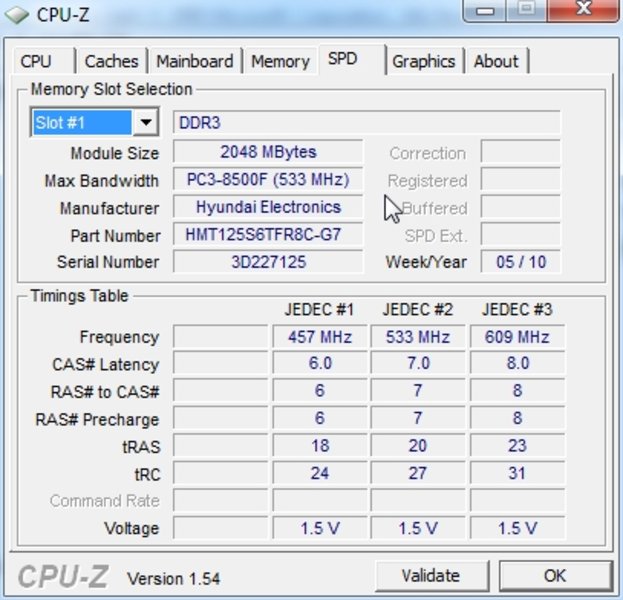Click tRAS value 18

[320, 445]
